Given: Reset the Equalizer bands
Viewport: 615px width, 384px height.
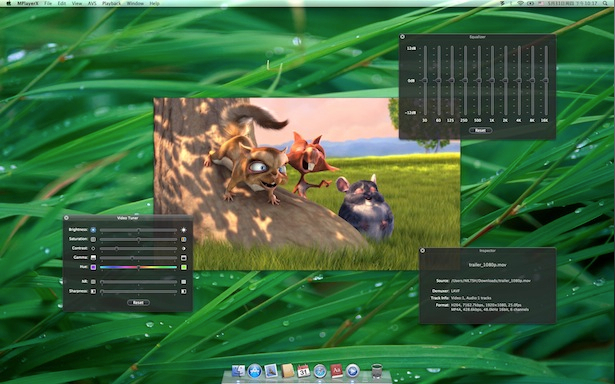Looking at the screenshot, I should pos(480,131).
